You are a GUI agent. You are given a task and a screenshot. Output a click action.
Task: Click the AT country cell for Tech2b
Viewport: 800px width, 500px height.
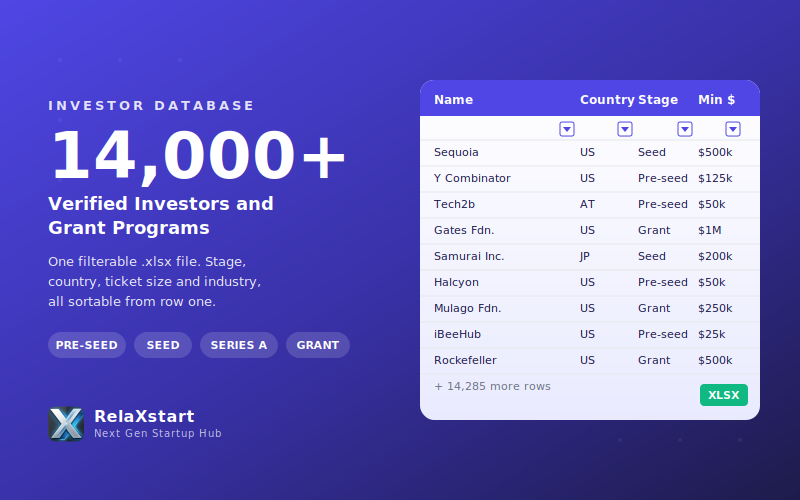click(x=587, y=204)
